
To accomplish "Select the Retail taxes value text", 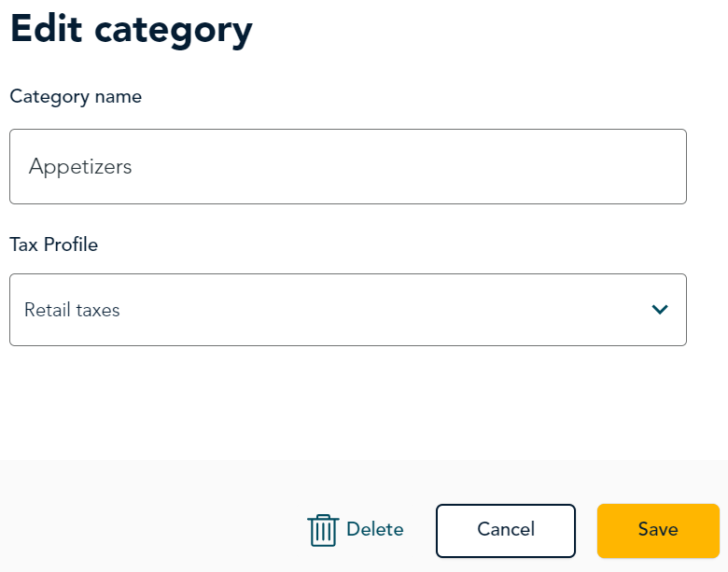I will 72,310.
